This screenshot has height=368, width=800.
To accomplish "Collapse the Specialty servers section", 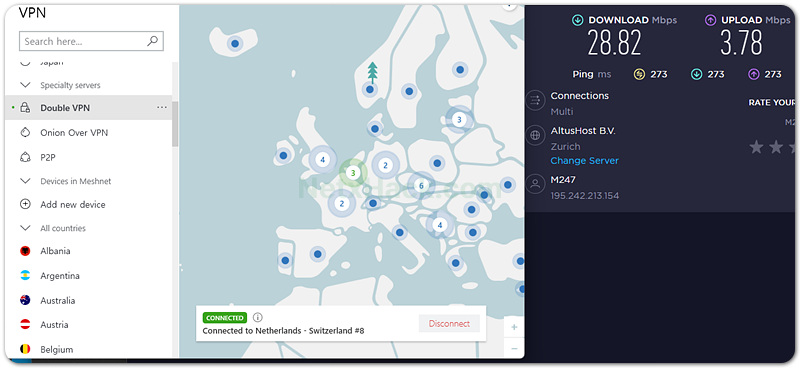I will point(25,85).
